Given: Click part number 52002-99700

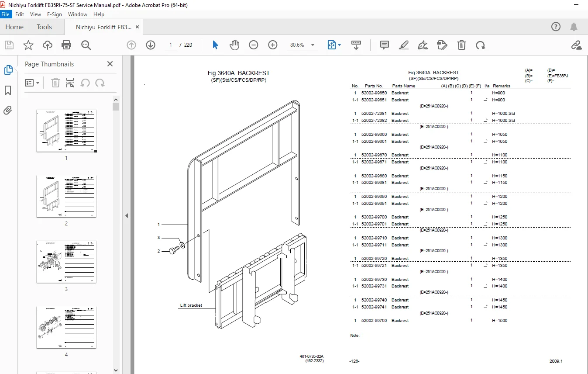Looking at the screenshot, I should click(x=374, y=217).
